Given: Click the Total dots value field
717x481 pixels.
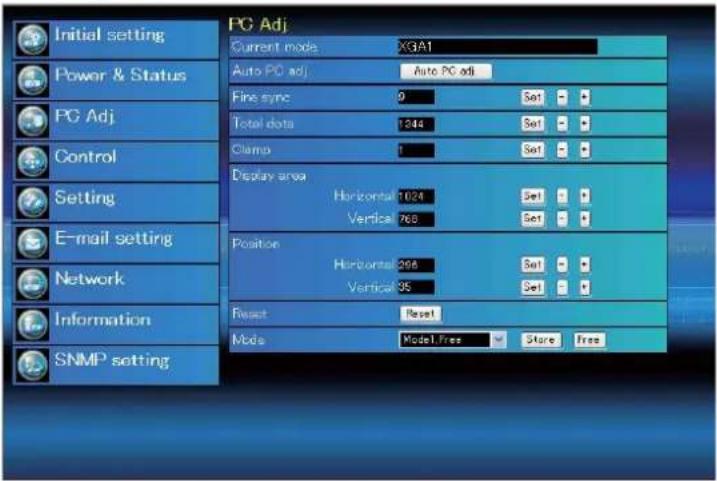Looking at the screenshot, I should [416, 124].
